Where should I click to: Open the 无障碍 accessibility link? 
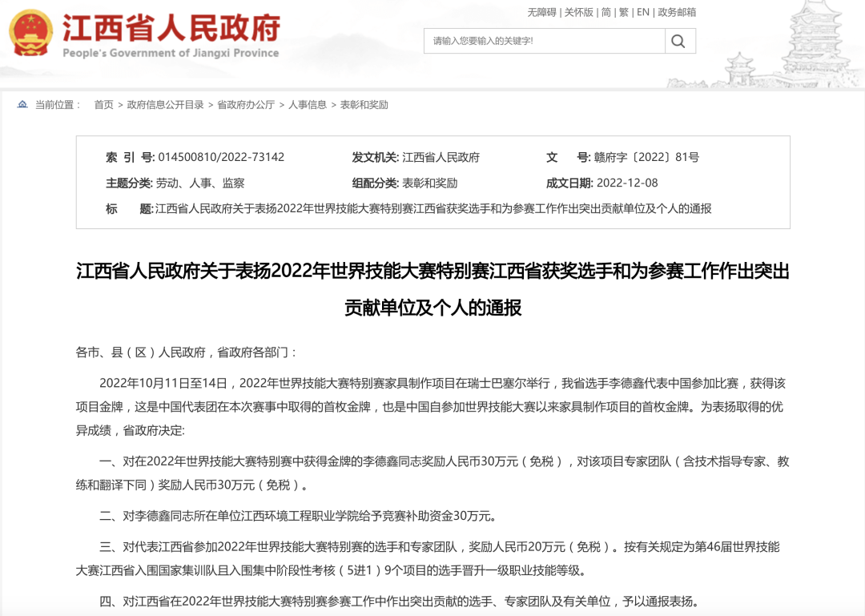541,12
